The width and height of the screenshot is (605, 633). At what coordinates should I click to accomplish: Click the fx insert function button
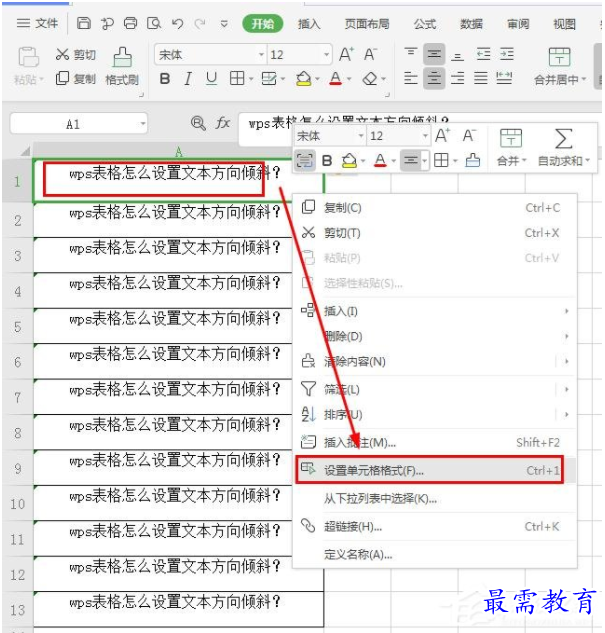(x=222, y=123)
